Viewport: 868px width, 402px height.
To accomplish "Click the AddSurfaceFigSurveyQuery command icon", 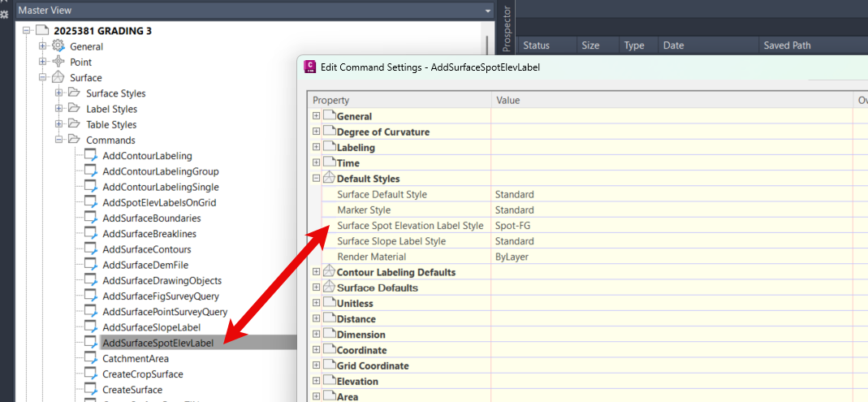I will 91,296.
